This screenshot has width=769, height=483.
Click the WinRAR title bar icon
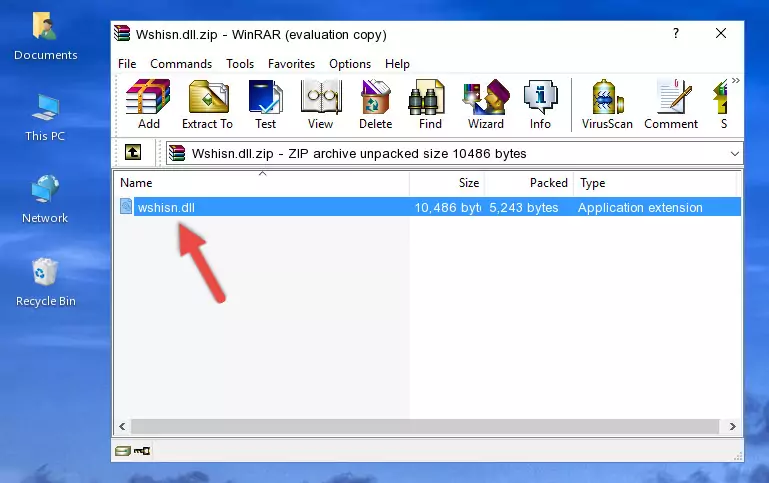pos(122,33)
